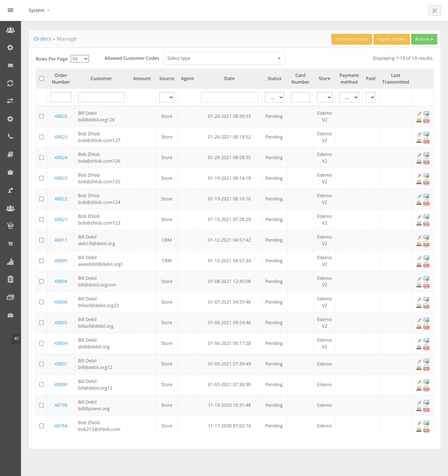Click the phone icon in sidebar

point(10,136)
